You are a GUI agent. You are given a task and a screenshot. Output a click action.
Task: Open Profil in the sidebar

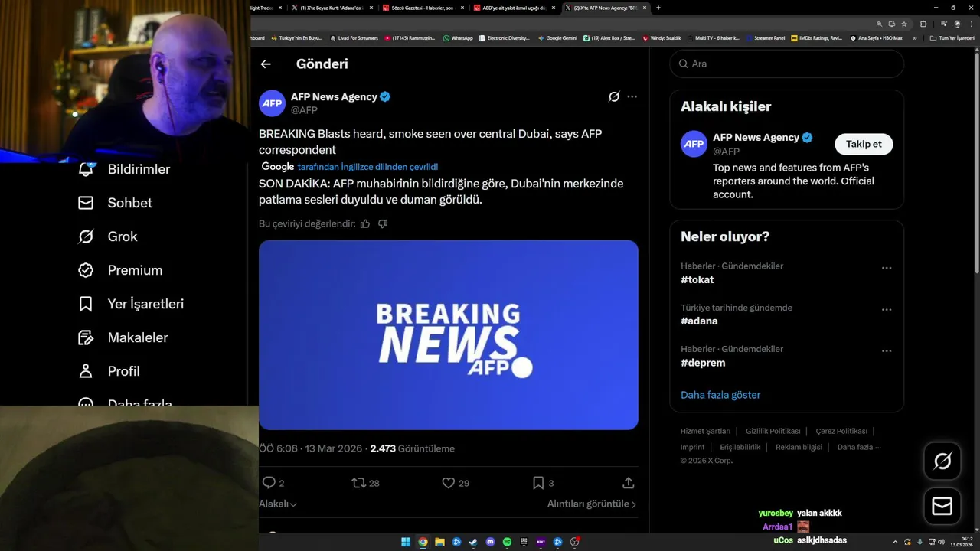point(109,371)
